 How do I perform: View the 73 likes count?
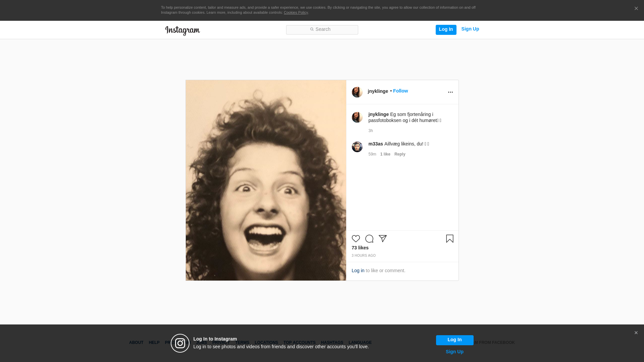[360, 248]
